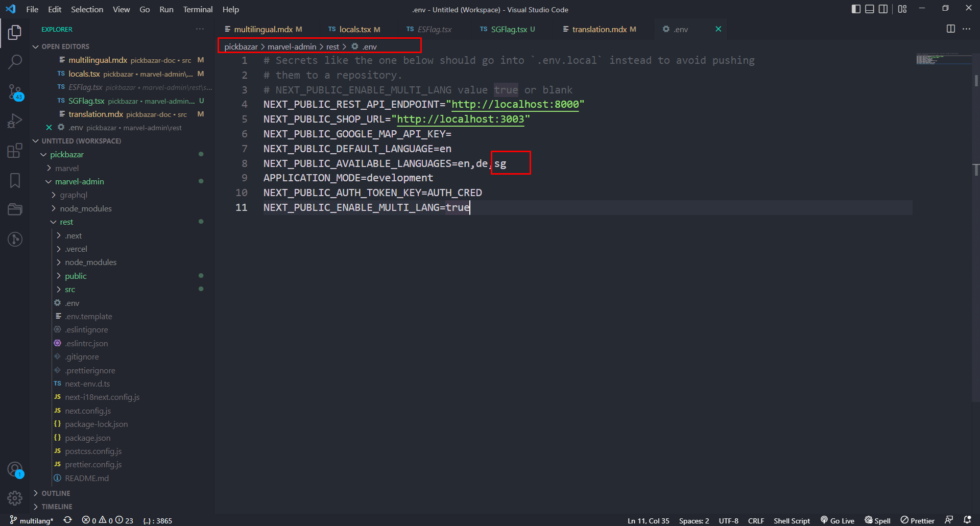Open http://localhost:8000 link in editor

coord(515,105)
